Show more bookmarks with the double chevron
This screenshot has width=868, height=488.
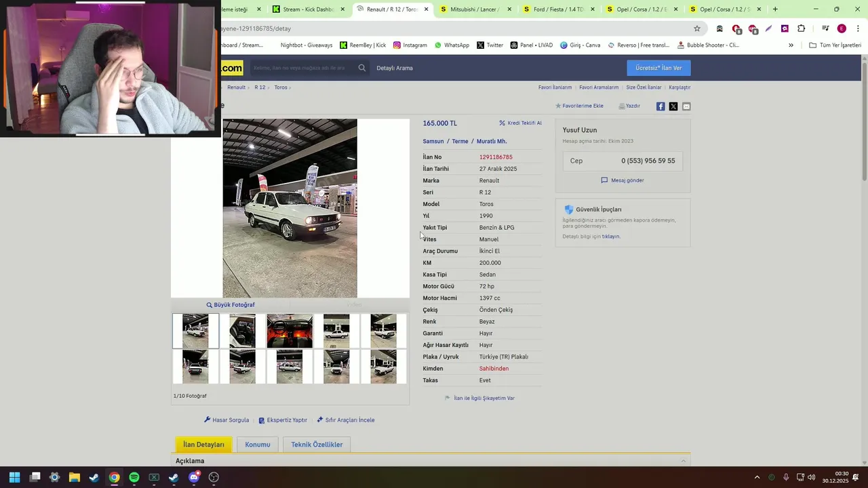pos(791,45)
